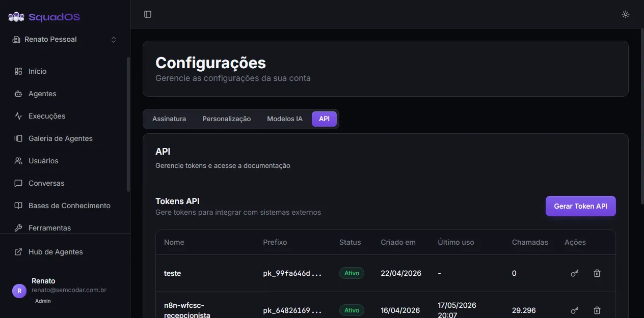Click the Nome column header
The width and height of the screenshot is (644, 318).
(x=174, y=242)
